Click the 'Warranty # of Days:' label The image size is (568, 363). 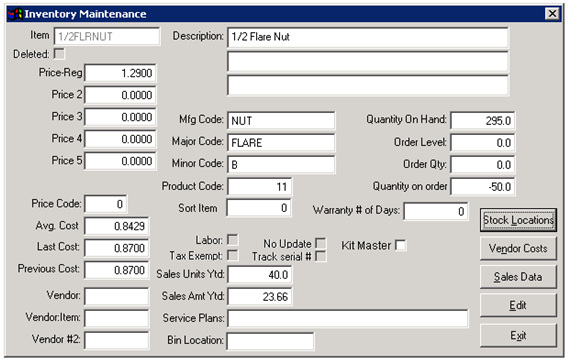[356, 210]
